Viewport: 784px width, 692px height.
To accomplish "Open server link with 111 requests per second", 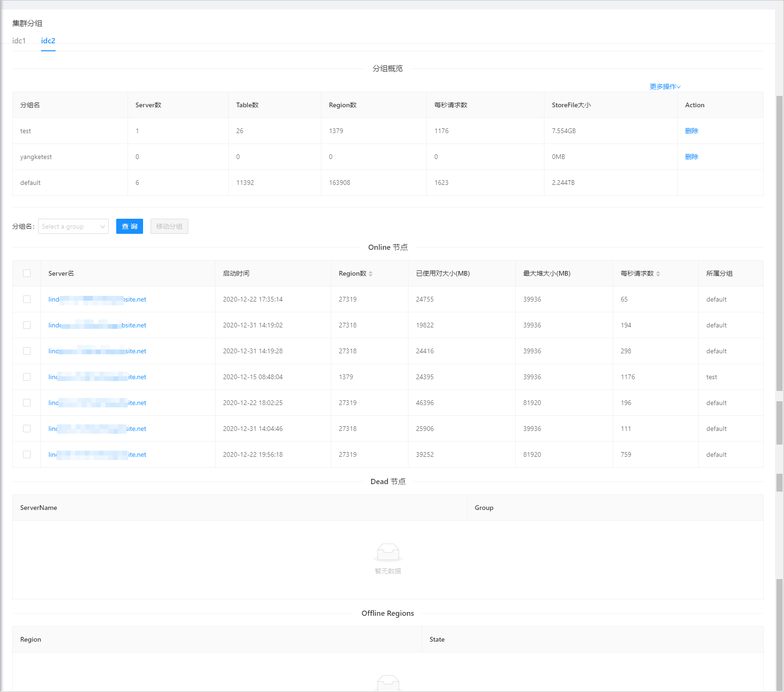I will (x=97, y=429).
